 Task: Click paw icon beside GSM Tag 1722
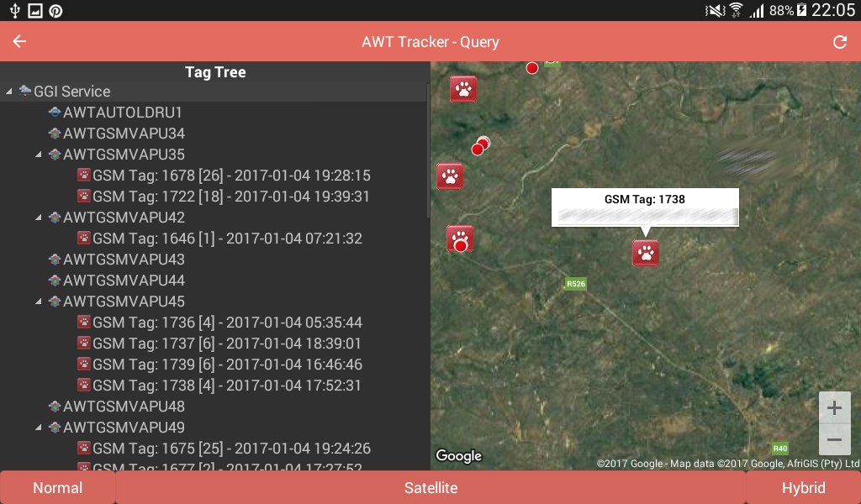(84, 196)
